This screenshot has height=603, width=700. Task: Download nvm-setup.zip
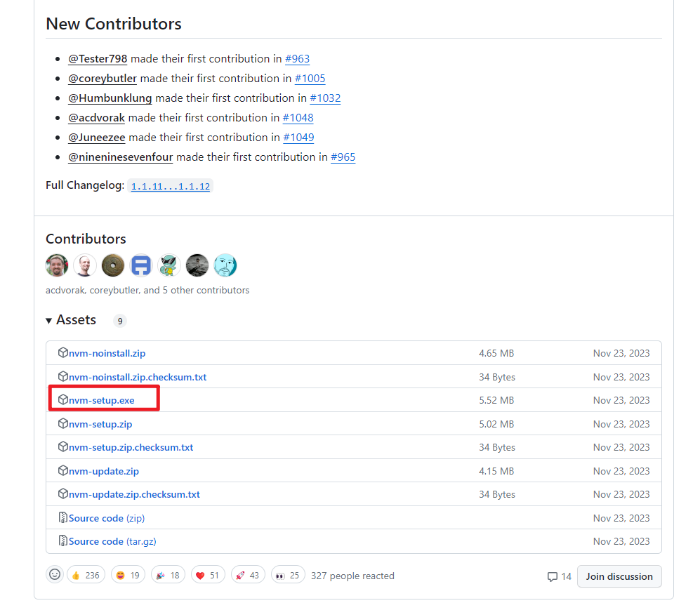(100, 424)
